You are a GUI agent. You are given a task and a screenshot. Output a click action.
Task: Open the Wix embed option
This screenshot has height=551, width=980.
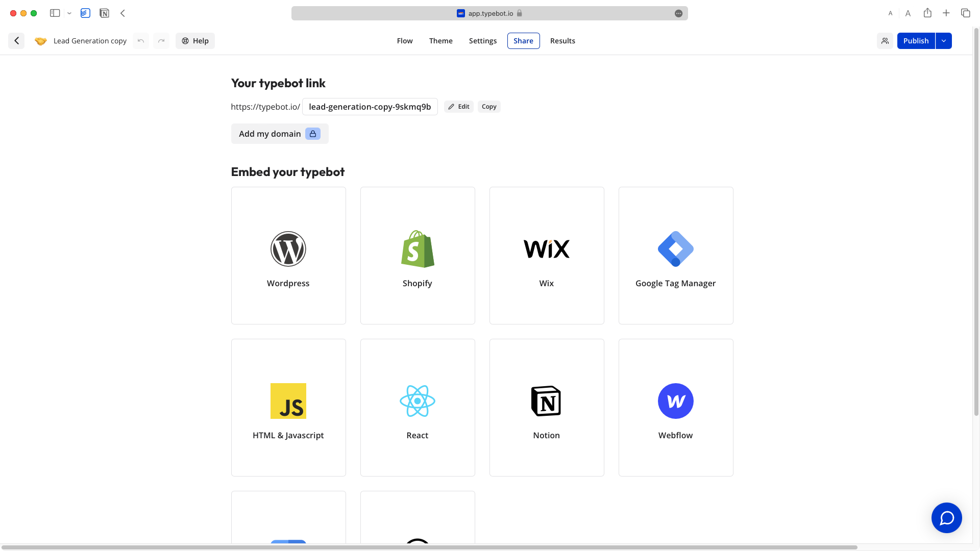tap(546, 255)
